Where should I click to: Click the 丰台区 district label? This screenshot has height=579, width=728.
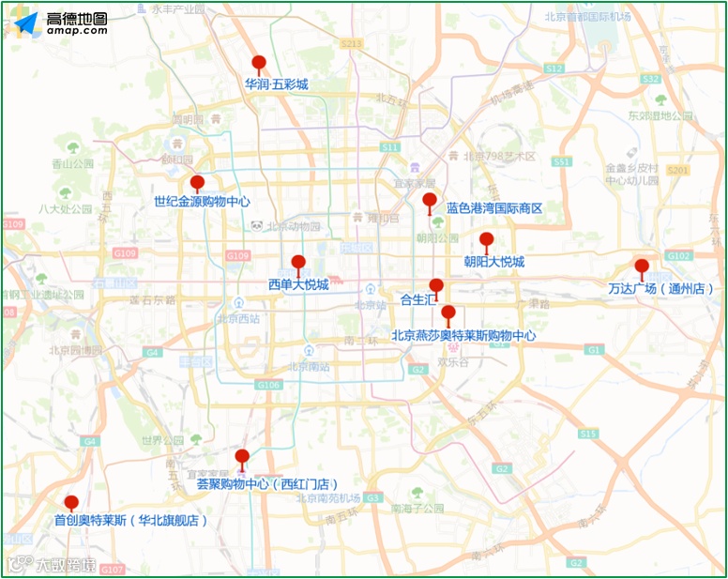[x=196, y=361]
